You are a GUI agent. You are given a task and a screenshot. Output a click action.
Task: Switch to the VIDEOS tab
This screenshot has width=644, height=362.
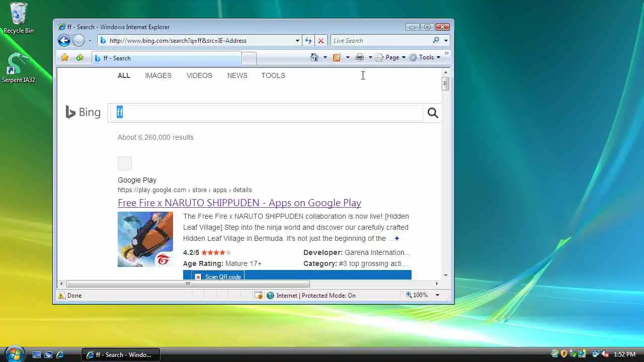point(199,75)
